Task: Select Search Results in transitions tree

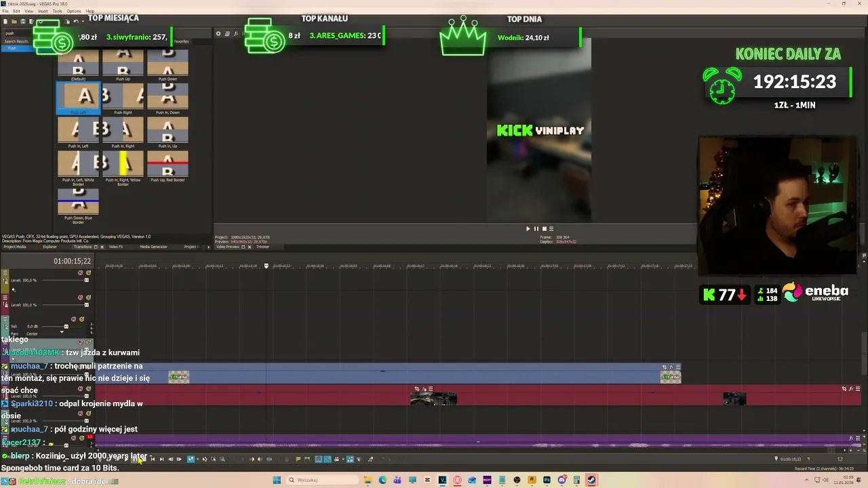Action: click(x=16, y=41)
